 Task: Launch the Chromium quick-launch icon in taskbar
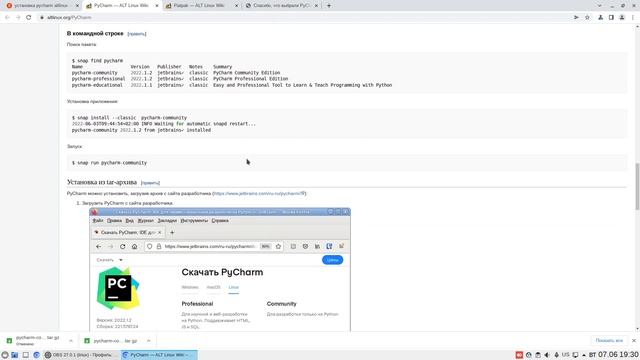[36, 355]
